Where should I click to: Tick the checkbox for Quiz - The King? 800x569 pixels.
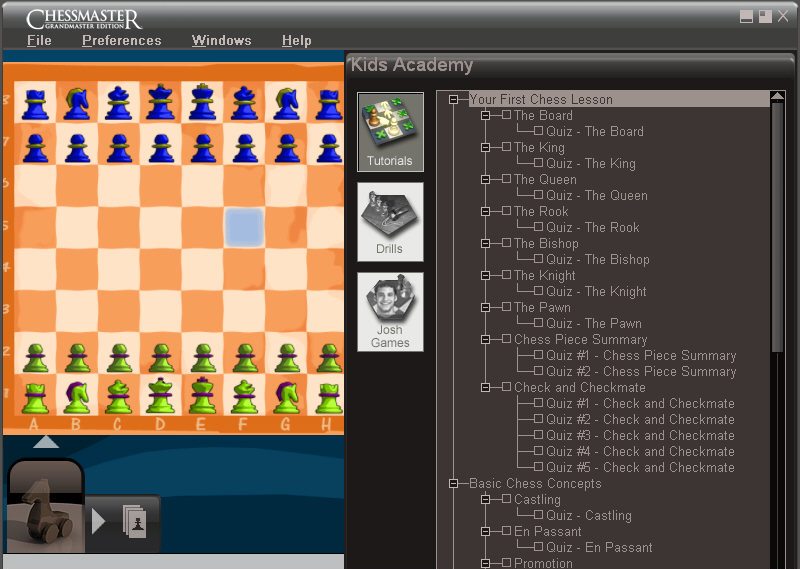click(539, 164)
